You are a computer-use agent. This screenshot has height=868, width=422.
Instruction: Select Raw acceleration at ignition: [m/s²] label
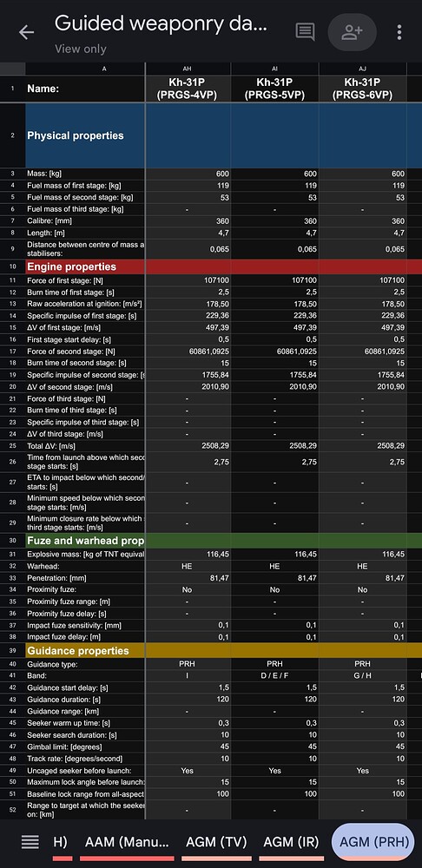point(85,304)
